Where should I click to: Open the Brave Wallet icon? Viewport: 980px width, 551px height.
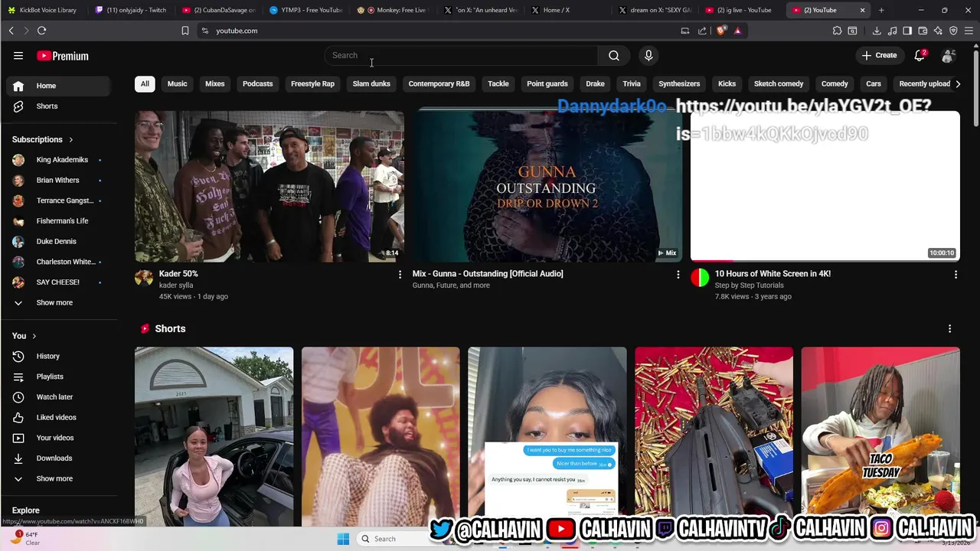923,31
